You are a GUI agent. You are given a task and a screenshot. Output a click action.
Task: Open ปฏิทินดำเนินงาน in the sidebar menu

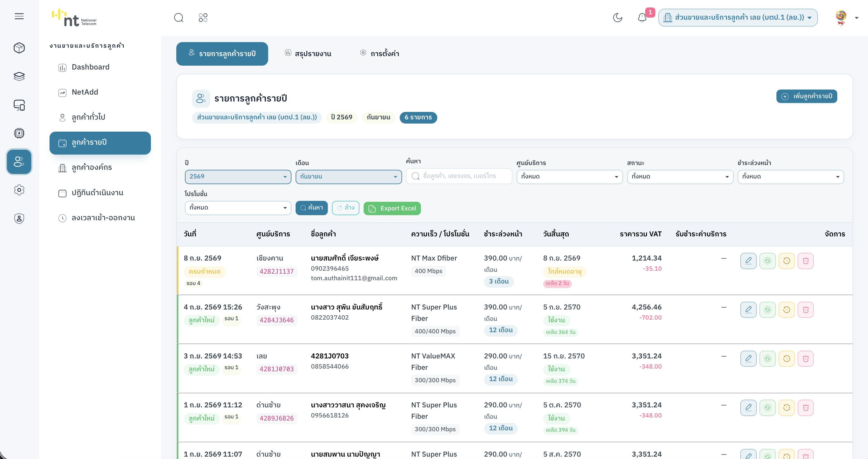point(100,193)
